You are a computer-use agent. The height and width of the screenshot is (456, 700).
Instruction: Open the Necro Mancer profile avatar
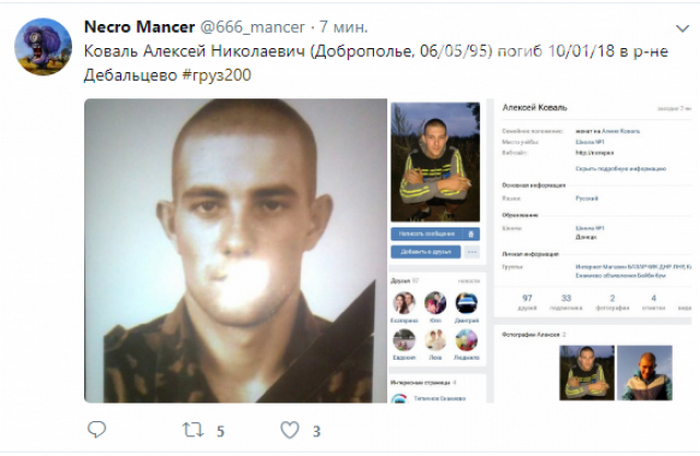click(x=43, y=46)
